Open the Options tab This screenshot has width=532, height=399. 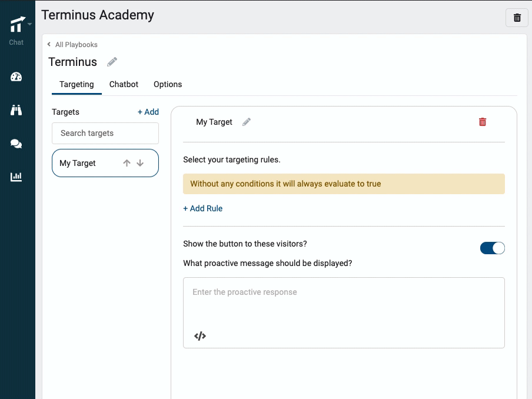click(x=168, y=85)
